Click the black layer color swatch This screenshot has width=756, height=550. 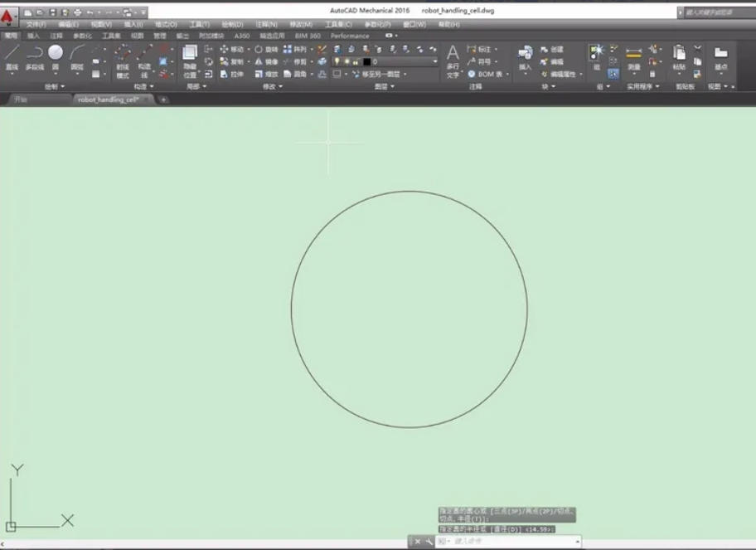coord(366,61)
